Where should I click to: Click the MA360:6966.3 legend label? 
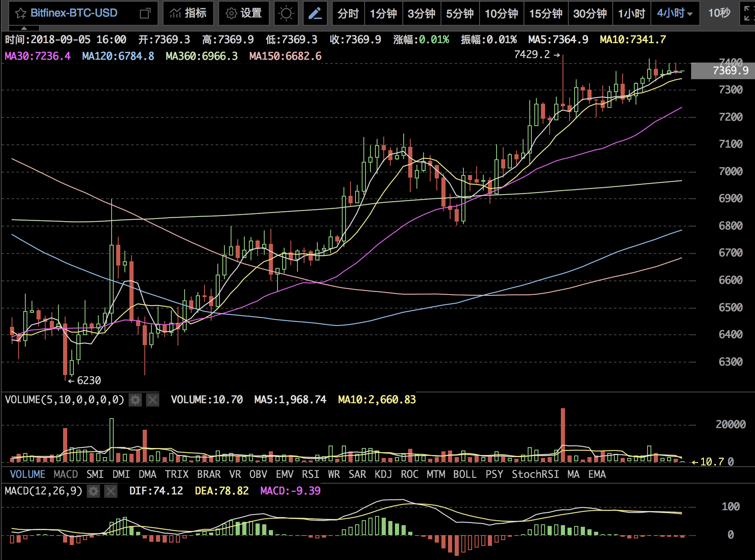coord(202,56)
